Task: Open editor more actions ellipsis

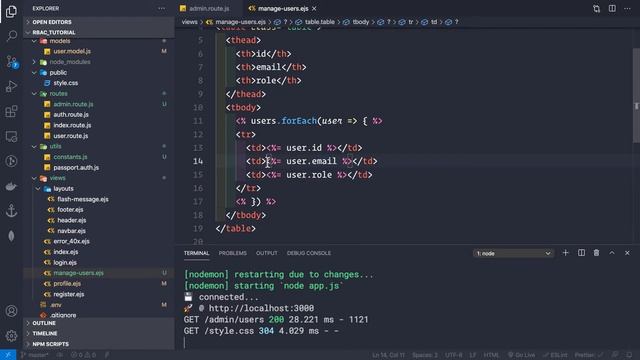Action: [x=627, y=9]
